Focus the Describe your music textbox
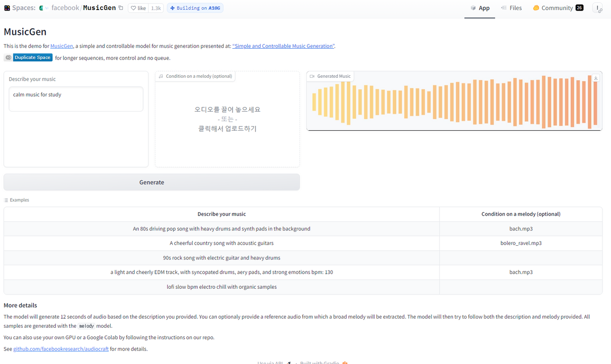 pyautogui.click(x=76, y=99)
